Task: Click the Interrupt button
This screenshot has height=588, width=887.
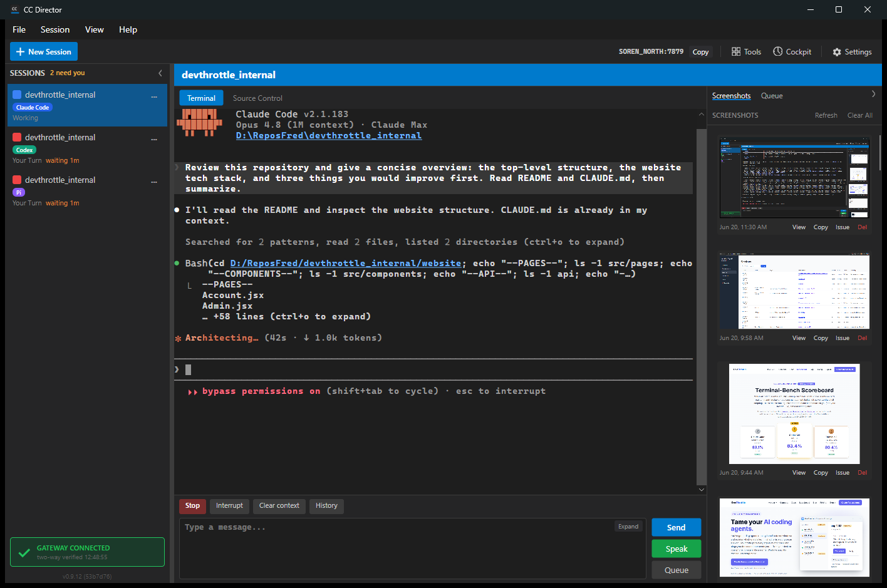Action: pyautogui.click(x=229, y=506)
